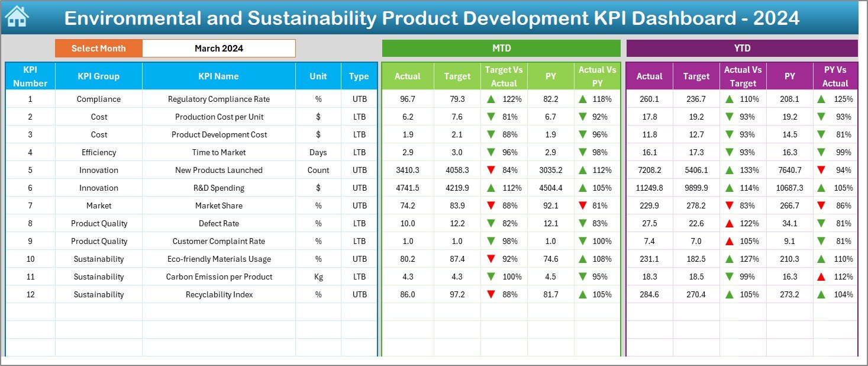The height and width of the screenshot is (366, 868).
Task: Click the red down arrow for New Products Launched MTD
Action: [x=491, y=170]
